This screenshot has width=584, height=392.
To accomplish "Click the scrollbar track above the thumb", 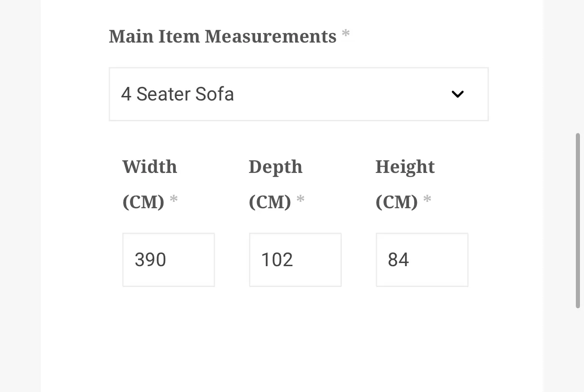I will [578, 67].
